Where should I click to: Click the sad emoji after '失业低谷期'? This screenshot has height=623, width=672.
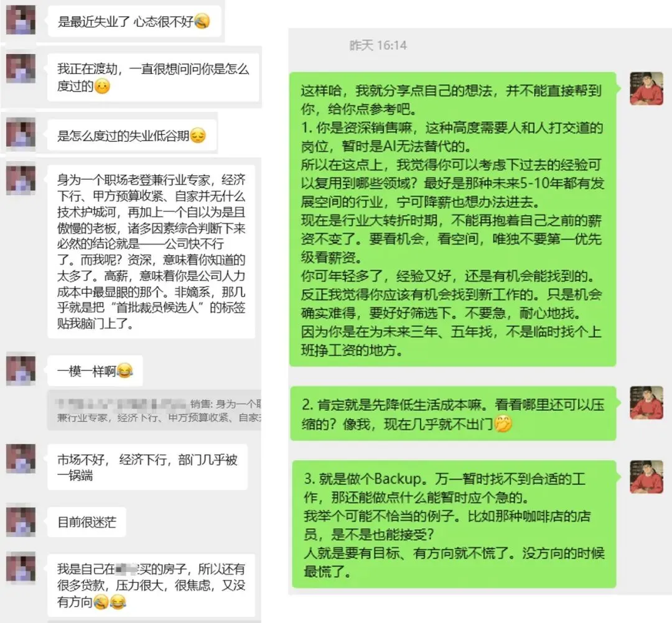[x=198, y=136]
